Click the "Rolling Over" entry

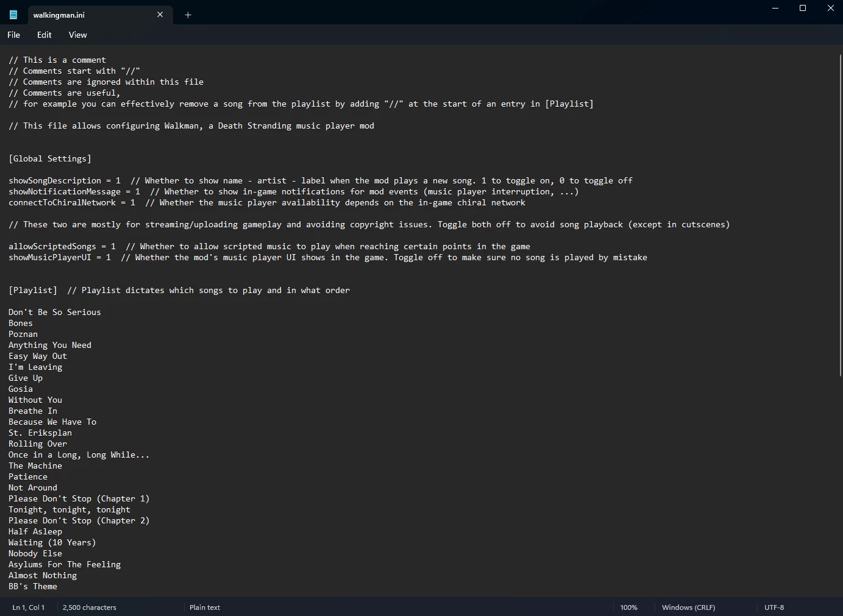tap(38, 444)
